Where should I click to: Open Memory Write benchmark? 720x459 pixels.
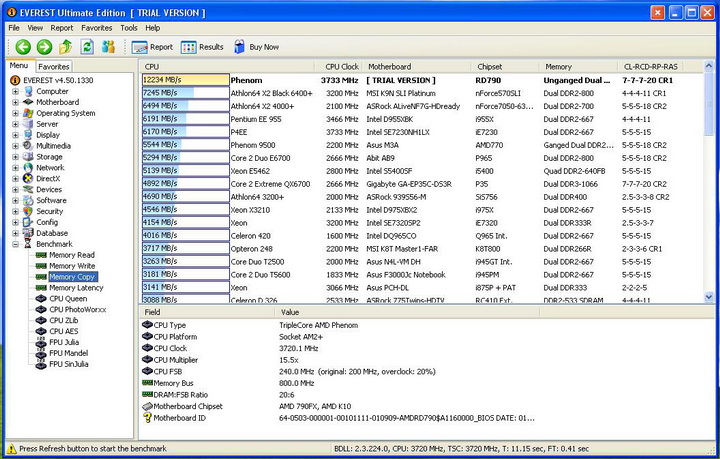pyautogui.click(x=72, y=266)
